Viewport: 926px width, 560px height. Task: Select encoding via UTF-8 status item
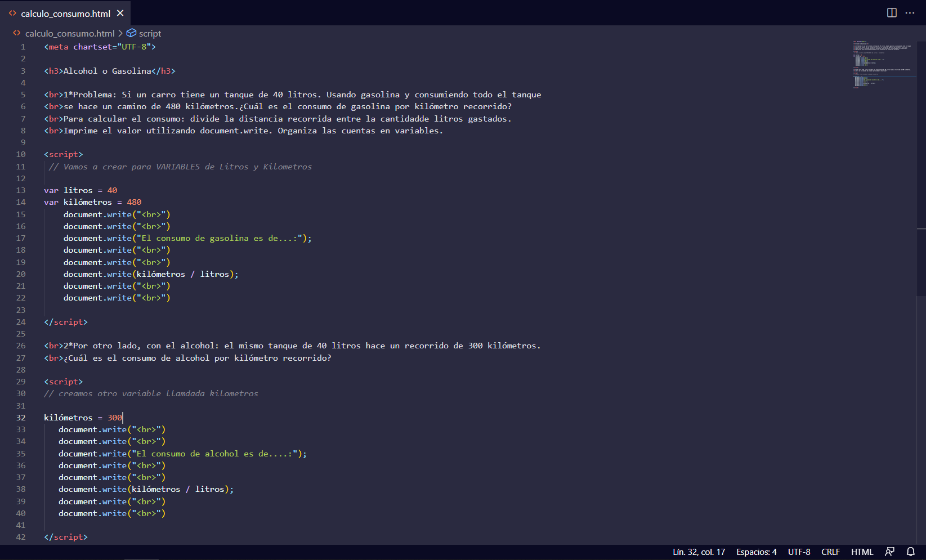click(x=799, y=552)
